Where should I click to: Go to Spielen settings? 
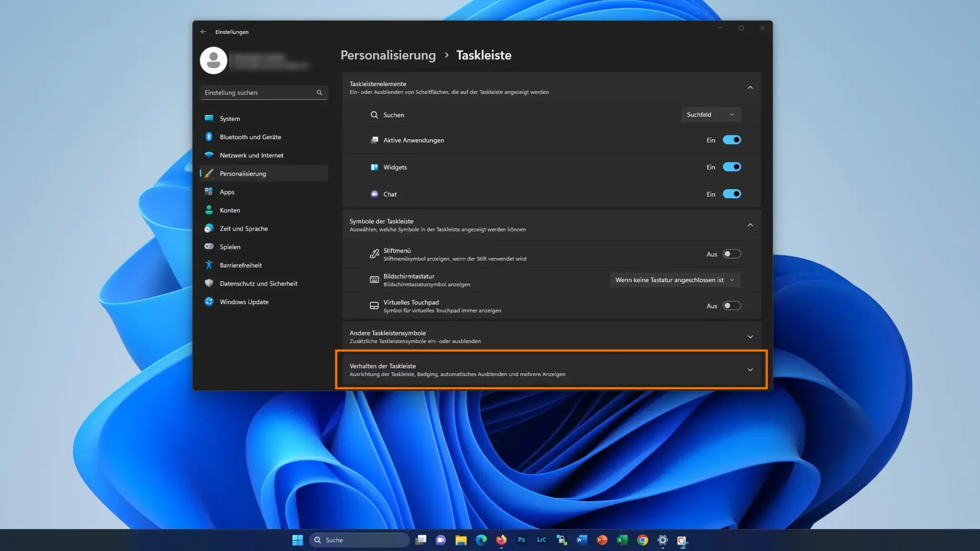tap(264, 247)
